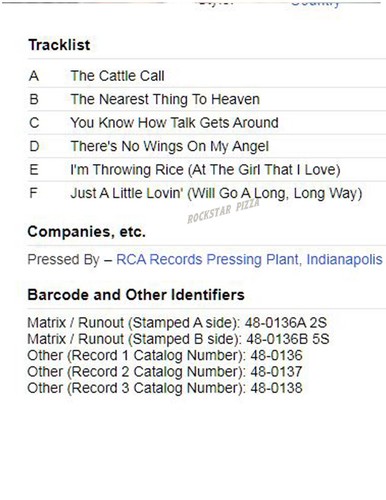The image size is (386, 500).
Task: Click the partially visible Country style link
Action: (x=315, y=3)
